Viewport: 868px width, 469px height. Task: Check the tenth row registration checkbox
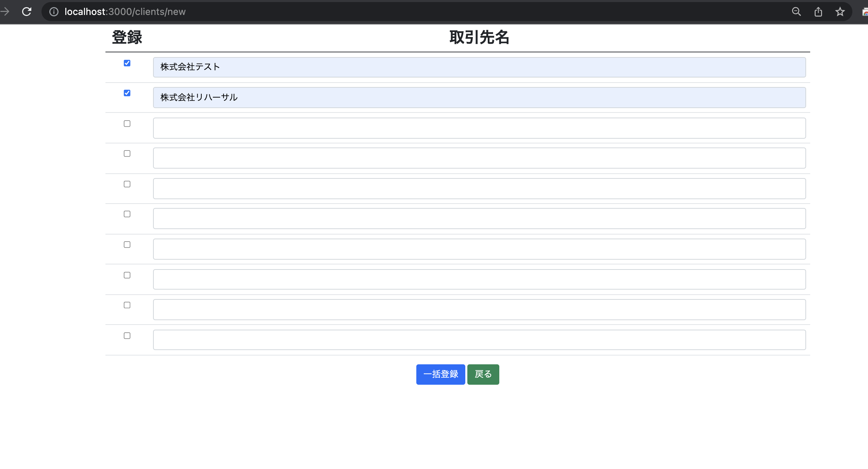click(x=127, y=336)
